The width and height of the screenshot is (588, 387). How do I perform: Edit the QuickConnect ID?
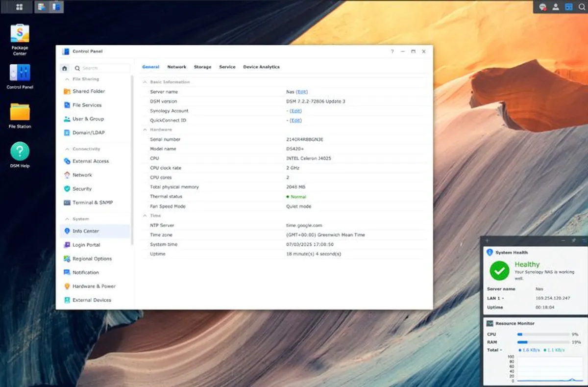coord(295,120)
